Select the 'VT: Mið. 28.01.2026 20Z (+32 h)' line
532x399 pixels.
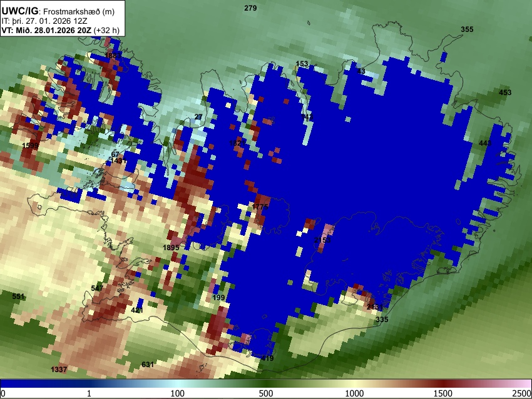tap(60, 30)
